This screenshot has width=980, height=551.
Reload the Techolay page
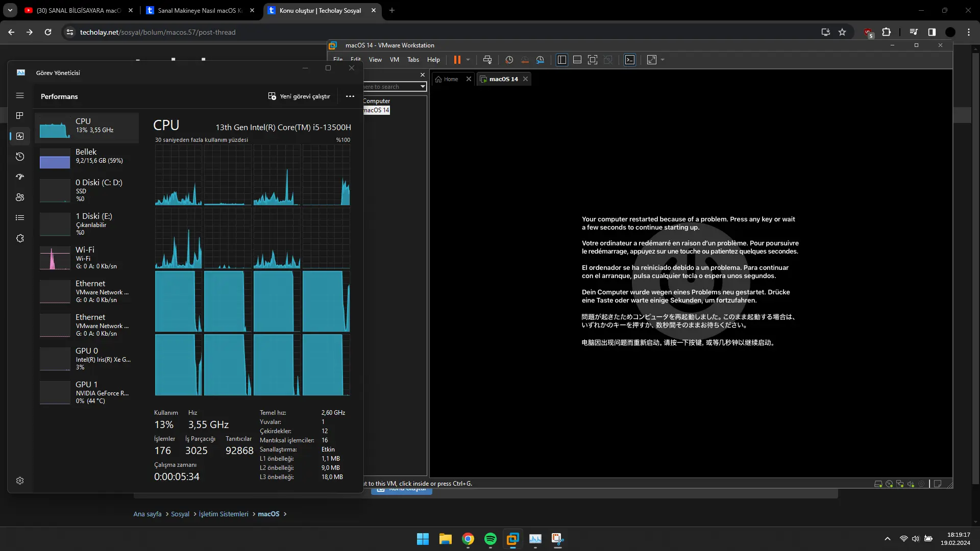tap(48, 32)
